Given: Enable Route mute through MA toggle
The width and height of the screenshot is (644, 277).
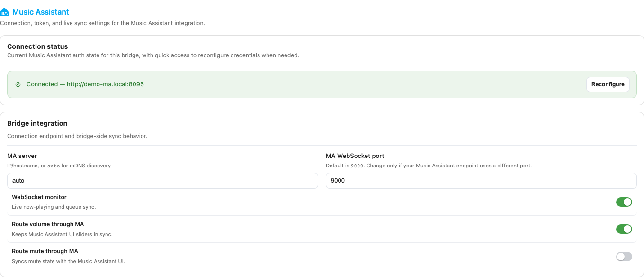Looking at the screenshot, I should point(624,257).
